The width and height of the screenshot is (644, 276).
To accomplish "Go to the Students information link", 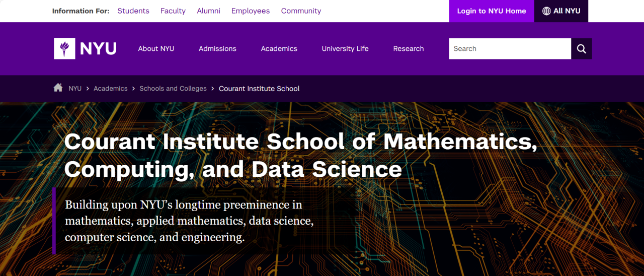I will click(133, 11).
